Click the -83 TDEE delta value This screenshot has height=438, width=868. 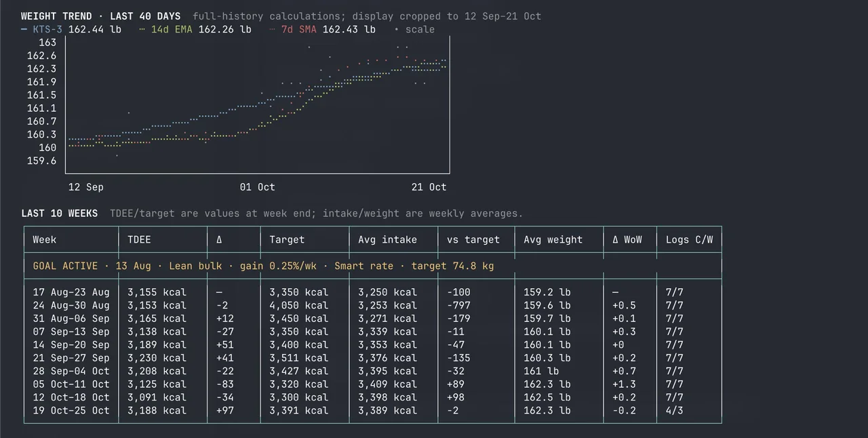(x=224, y=384)
